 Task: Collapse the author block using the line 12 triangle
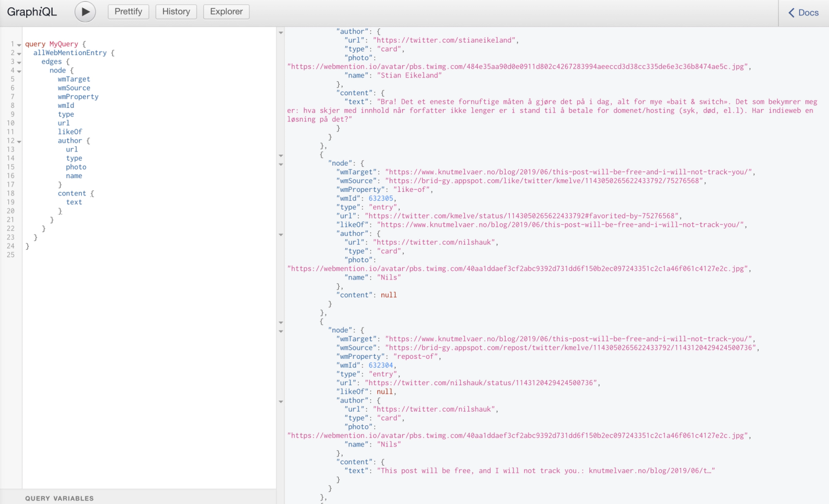18,140
